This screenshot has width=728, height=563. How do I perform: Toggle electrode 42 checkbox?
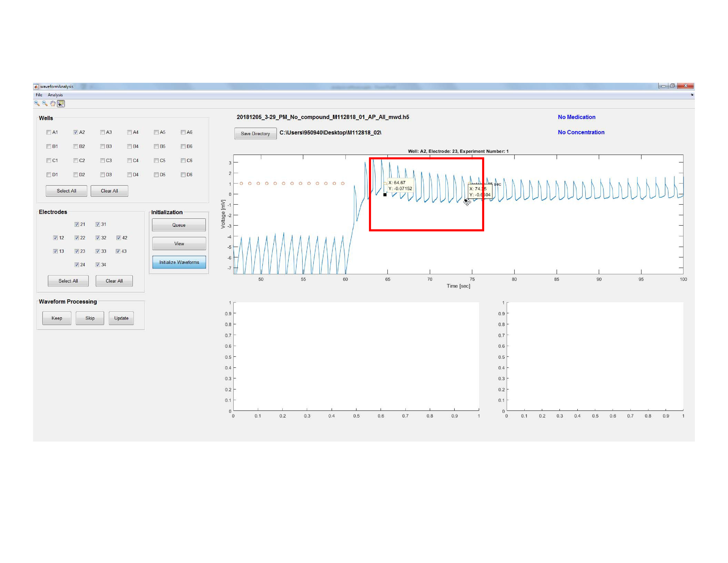119,238
